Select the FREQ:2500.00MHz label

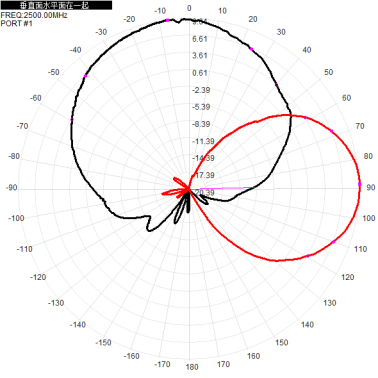[34, 15]
